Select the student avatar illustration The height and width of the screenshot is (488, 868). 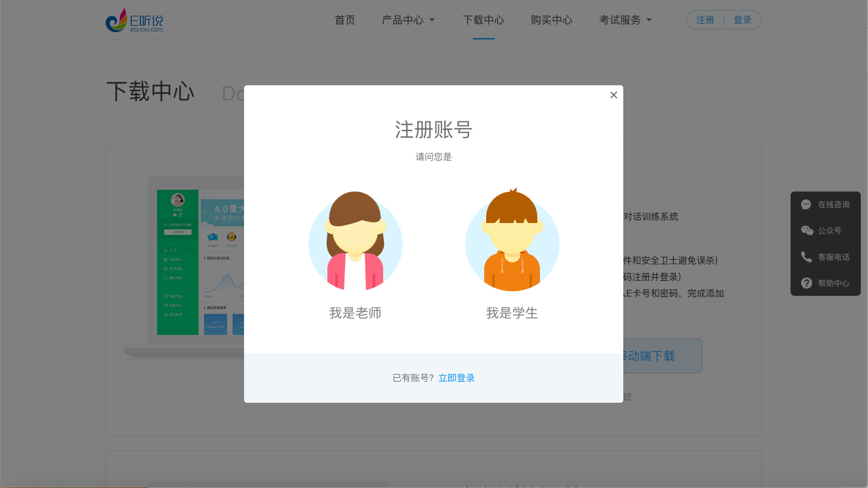pos(512,240)
